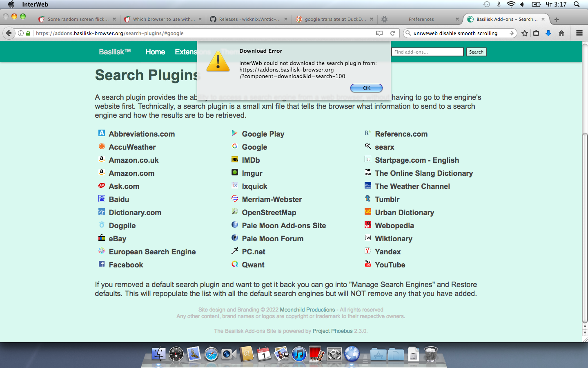Click the add-ons Search button
The height and width of the screenshot is (368, 588).
tap(476, 52)
